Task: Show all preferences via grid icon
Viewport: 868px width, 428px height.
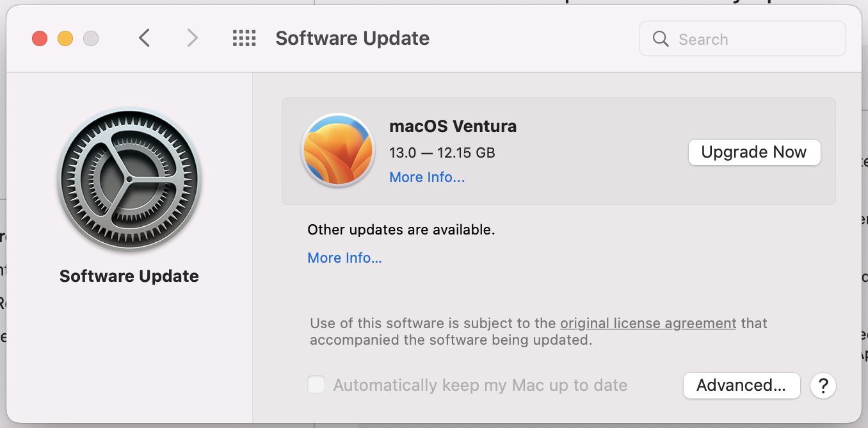Action: 244,38
